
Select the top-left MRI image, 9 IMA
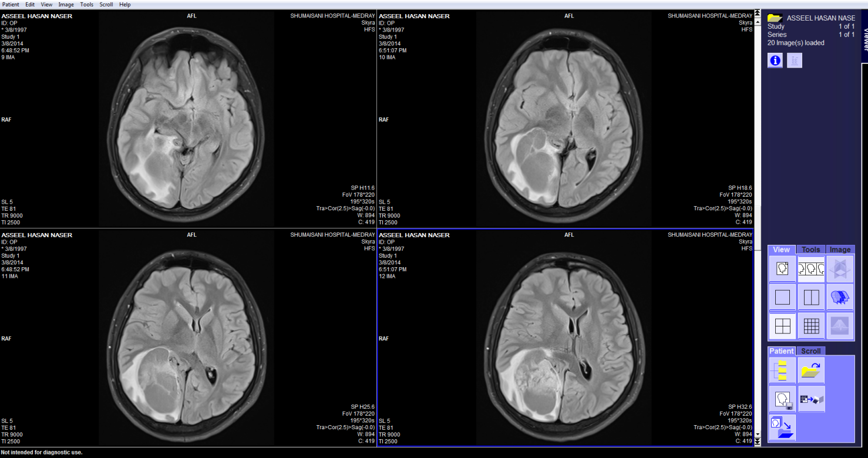point(188,119)
